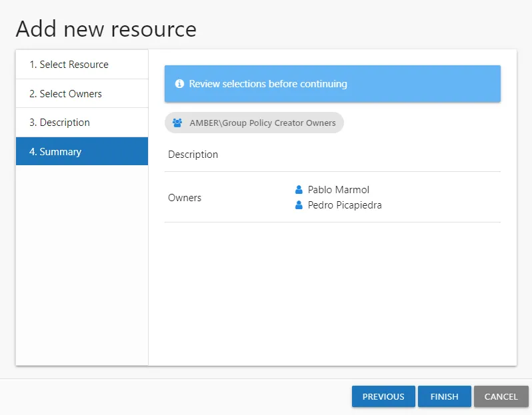Click the Add new resource heading
This screenshot has width=532, height=415.
point(106,29)
